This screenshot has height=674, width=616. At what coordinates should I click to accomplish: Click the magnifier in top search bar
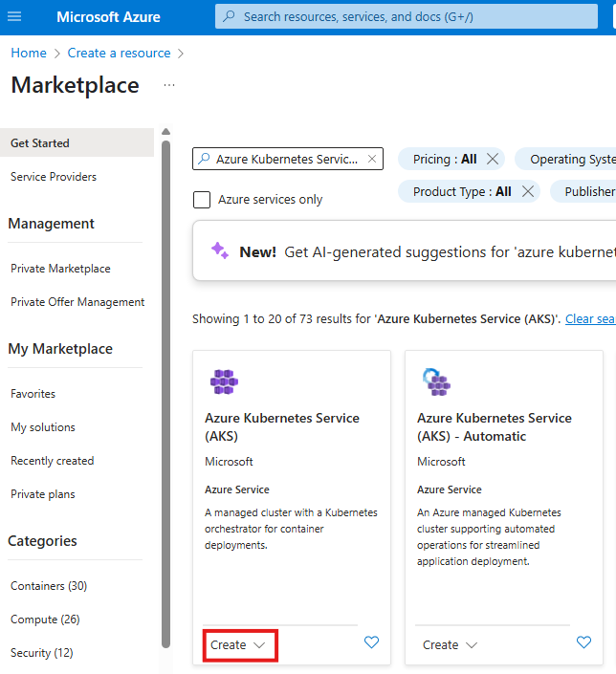pyautogui.click(x=229, y=16)
